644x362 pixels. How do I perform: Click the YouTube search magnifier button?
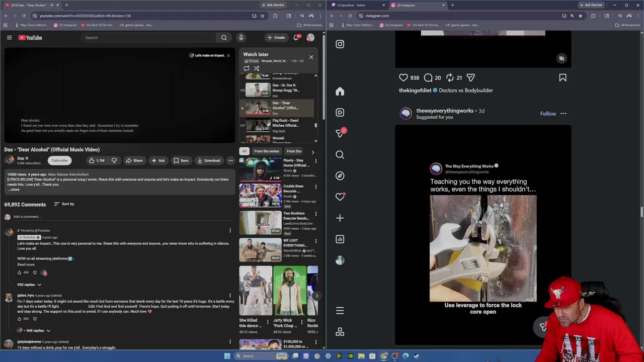[x=224, y=38]
